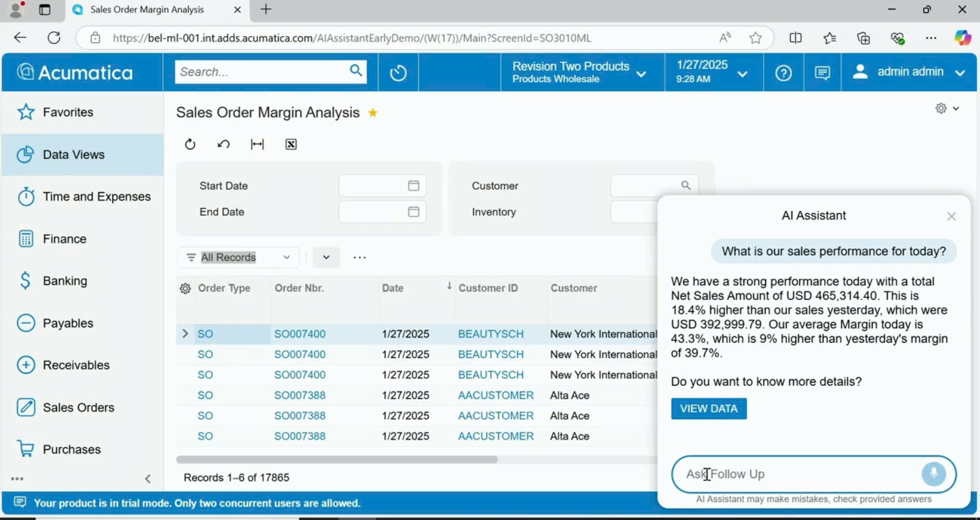Close the AI Assistant panel
The height and width of the screenshot is (520, 980).
click(951, 216)
